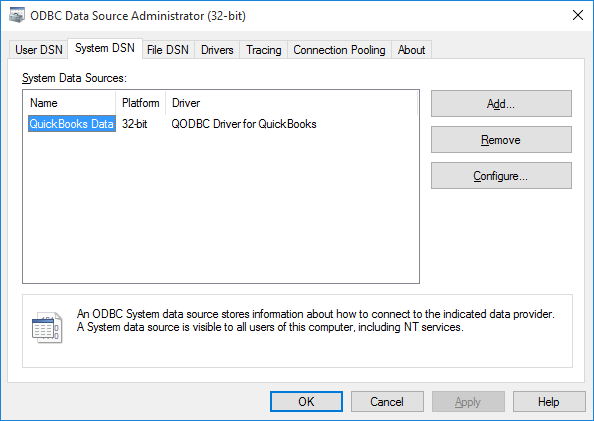Select the QuickBooks Data entry
The image size is (594, 421).
[72, 124]
